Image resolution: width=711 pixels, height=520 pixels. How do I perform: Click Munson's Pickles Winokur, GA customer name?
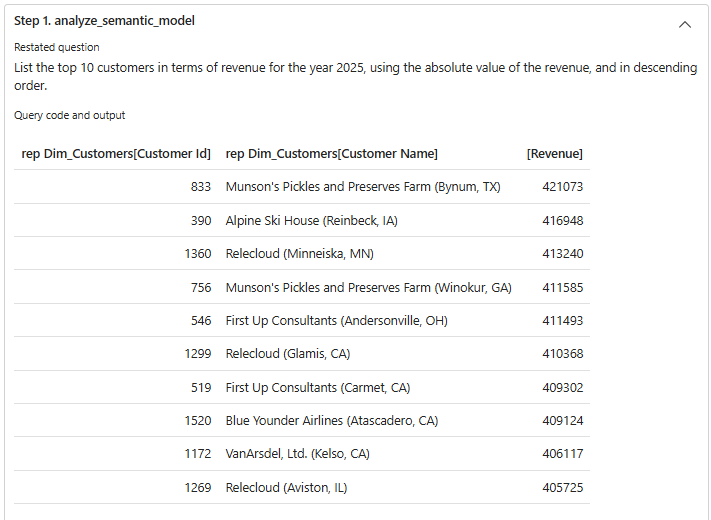368,287
